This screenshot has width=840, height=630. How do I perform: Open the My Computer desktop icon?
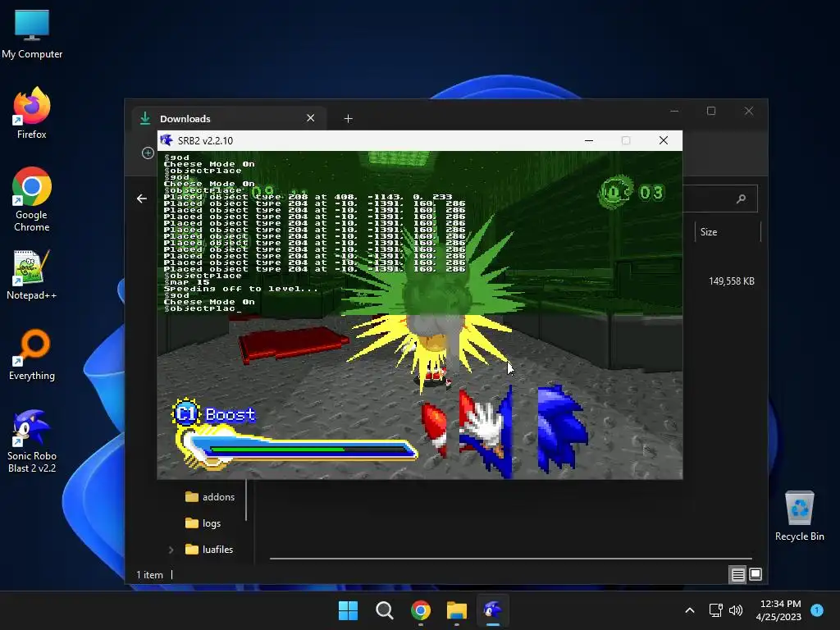pyautogui.click(x=32, y=34)
